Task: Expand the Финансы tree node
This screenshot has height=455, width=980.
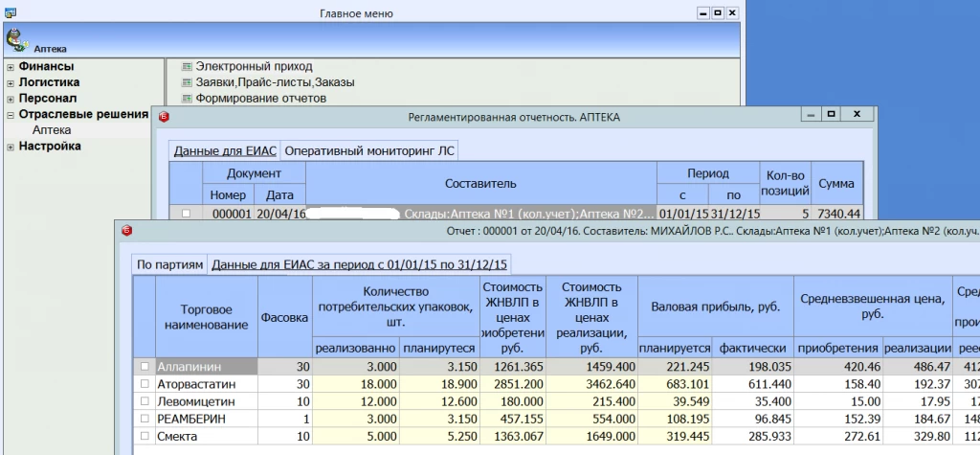Action: tap(10, 67)
